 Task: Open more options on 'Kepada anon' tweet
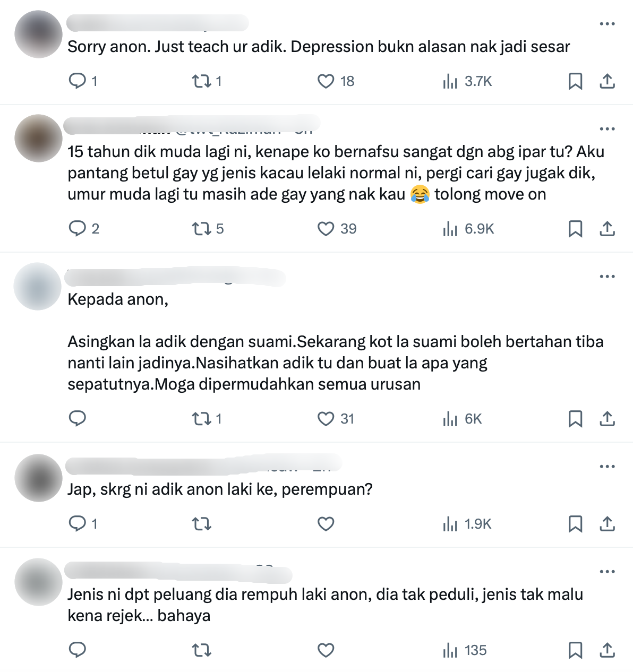(607, 277)
